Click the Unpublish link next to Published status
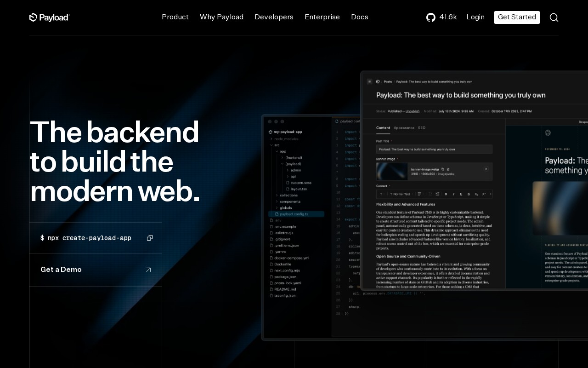The height and width of the screenshot is (368, 588). click(413, 111)
